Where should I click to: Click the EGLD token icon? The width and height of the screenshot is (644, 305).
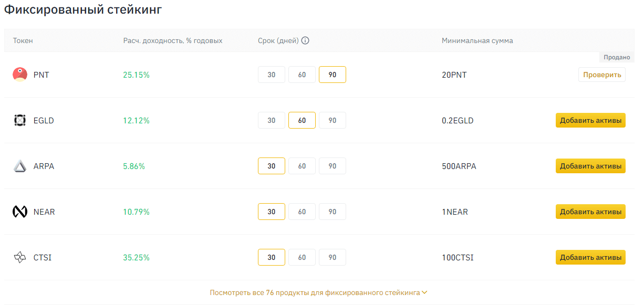[x=19, y=120]
